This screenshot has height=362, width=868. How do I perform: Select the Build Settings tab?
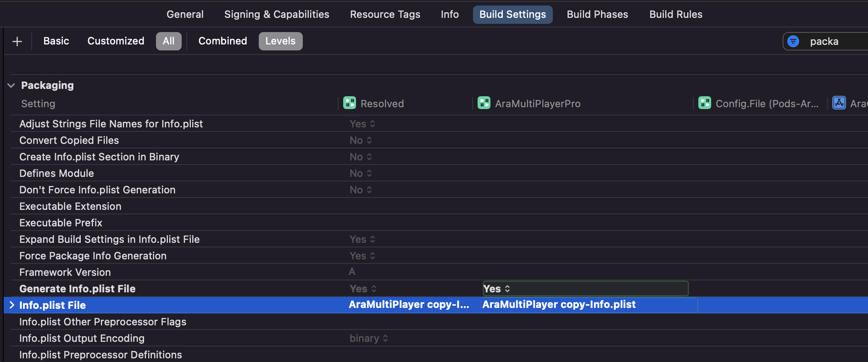coord(512,14)
